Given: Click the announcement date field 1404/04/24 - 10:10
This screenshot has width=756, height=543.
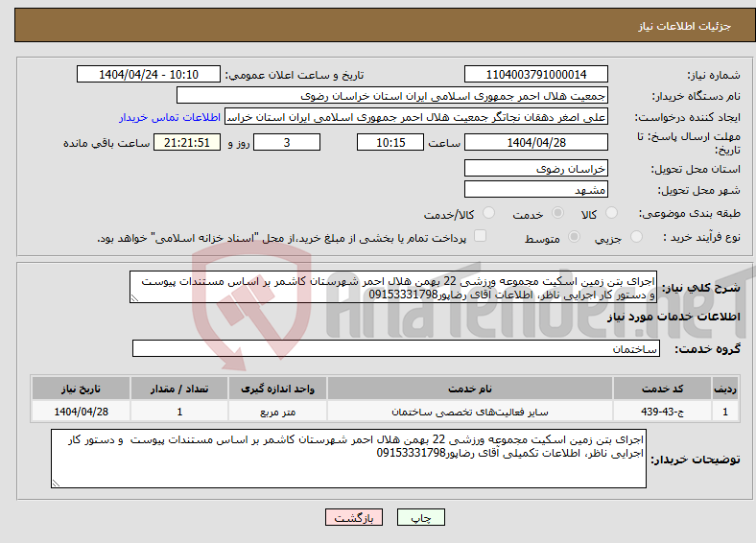Looking at the screenshot, I should click(x=149, y=74).
